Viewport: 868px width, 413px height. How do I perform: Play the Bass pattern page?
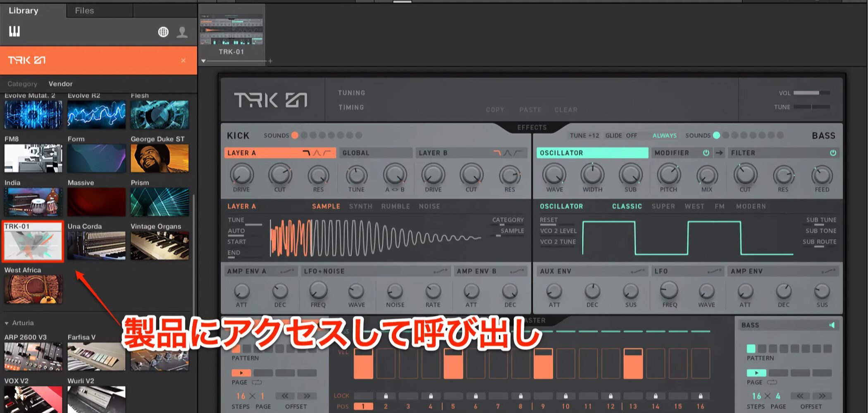[757, 373]
